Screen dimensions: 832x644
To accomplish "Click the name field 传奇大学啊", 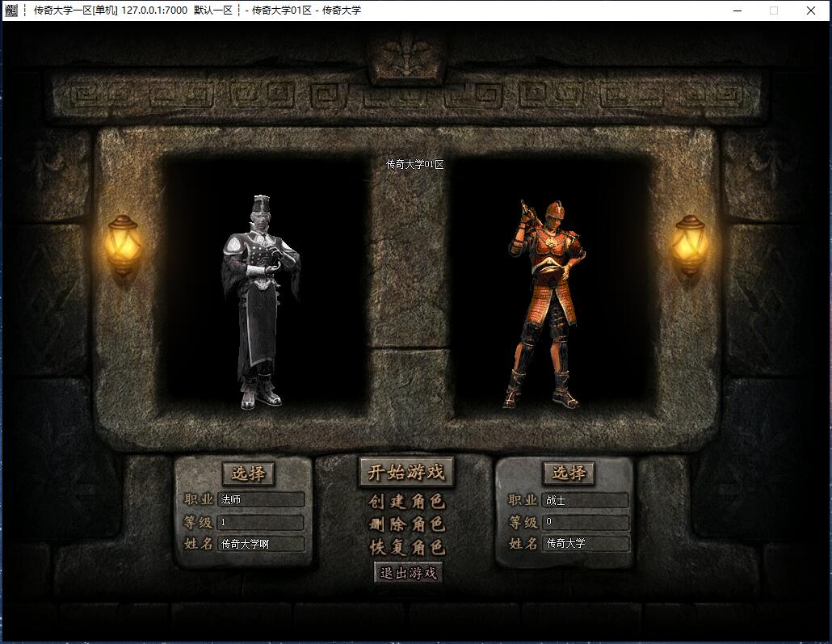I will [261, 544].
